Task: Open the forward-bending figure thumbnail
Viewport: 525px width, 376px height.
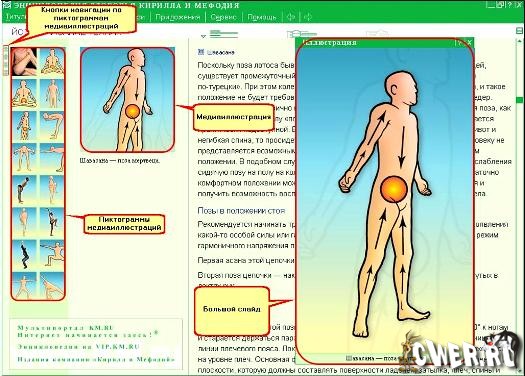Action: pos(52,126)
